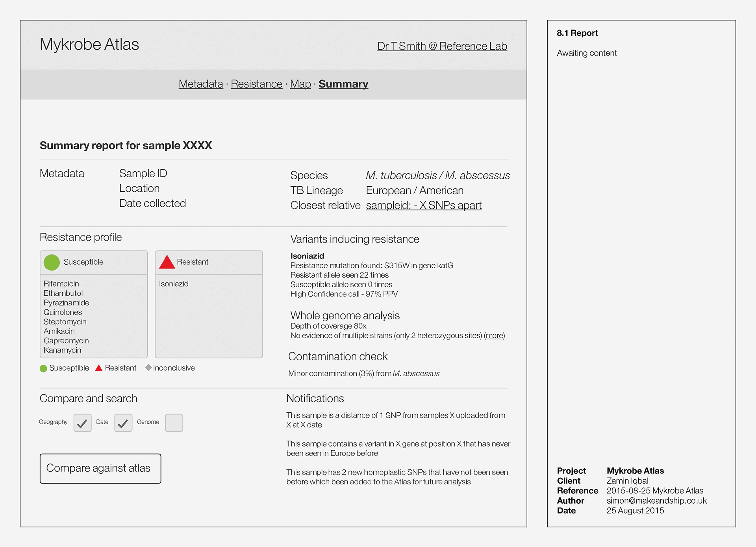Click 'M. tuberculosis / M. abscessus' species value

[438, 175]
